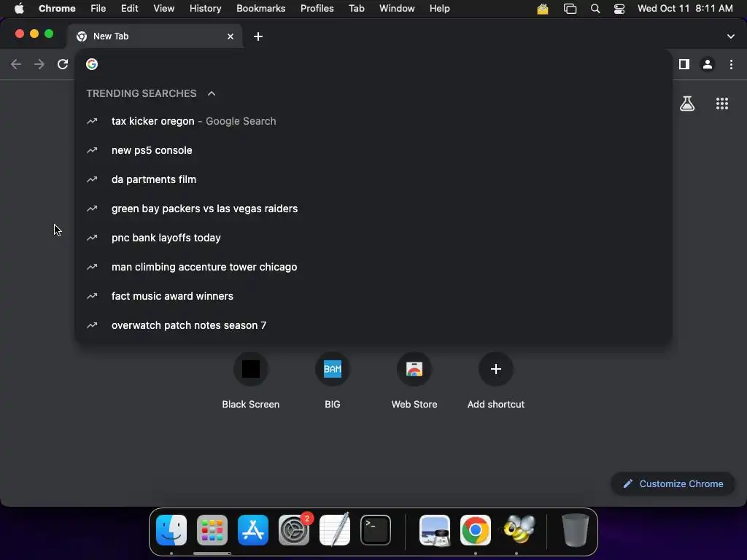Open the Window menu
This screenshot has width=747, height=560.
[397, 9]
